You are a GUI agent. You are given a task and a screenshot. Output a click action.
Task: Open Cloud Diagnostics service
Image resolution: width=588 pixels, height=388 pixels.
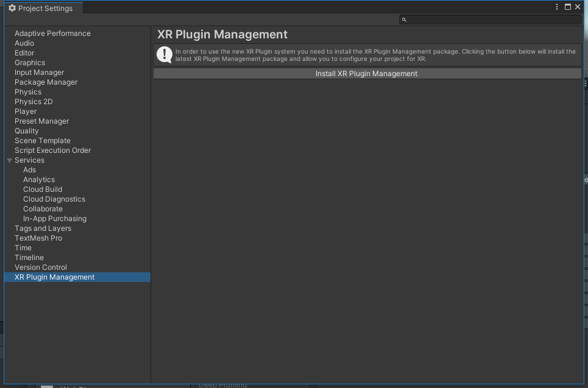(54, 199)
